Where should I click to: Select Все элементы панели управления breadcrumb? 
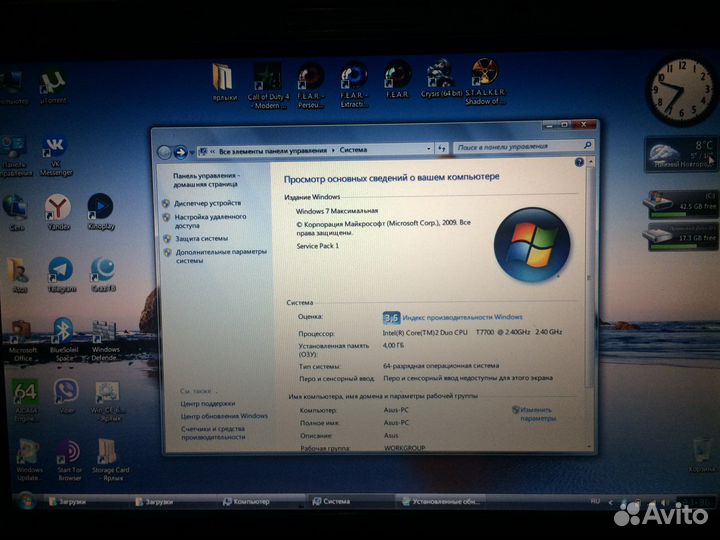pyautogui.click(x=273, y=151)
